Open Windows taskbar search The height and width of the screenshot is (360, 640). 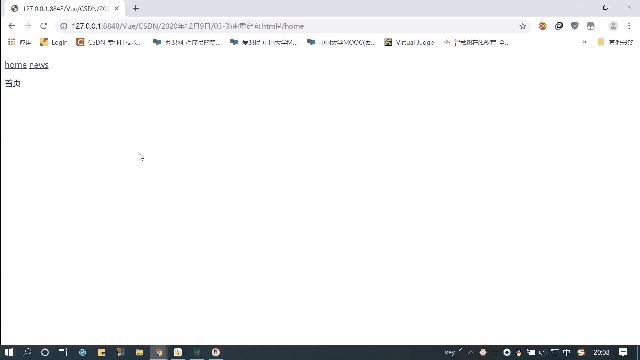27,352
